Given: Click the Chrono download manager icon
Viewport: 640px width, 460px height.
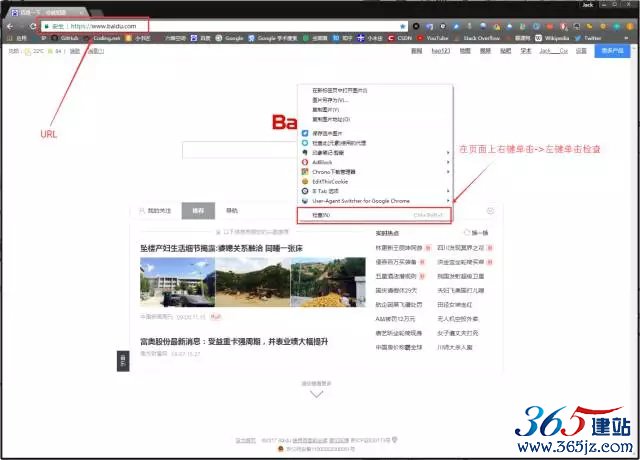Looking at the screenshot, I should (x=304, y=172).
